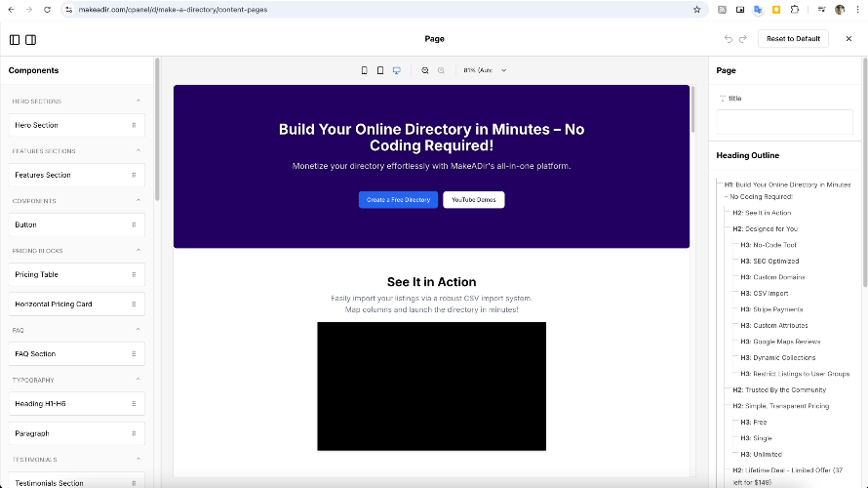This screenshot has height=488, width=868.
Task: Select the Hero Section component
Action: (x=77, y=125)
